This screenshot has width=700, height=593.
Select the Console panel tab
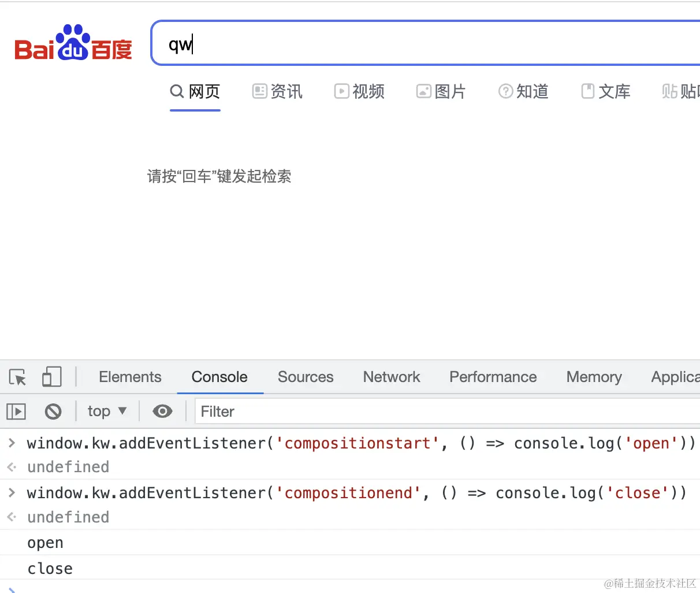coord(219,377)
